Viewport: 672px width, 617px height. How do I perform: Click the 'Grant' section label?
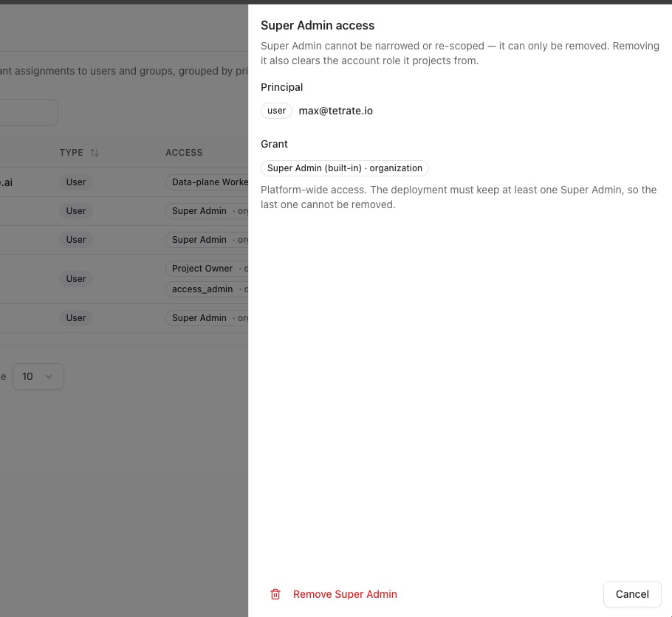coord(274,144)
